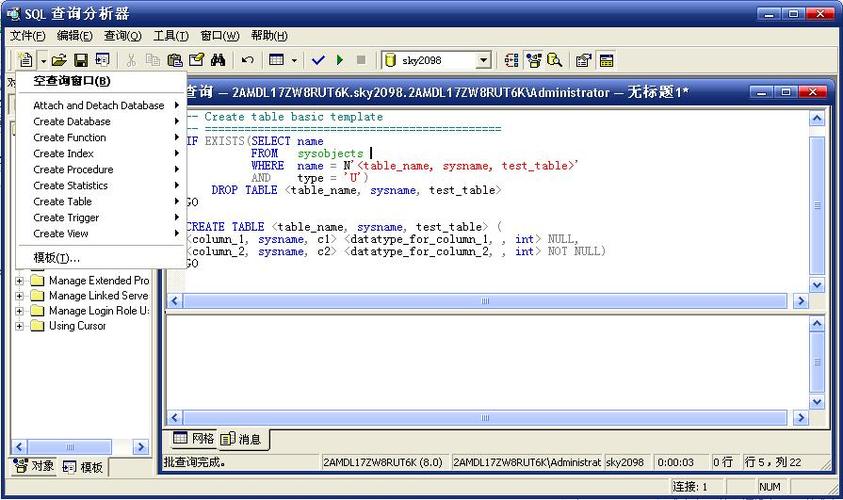This screenshot has width=843, height=500.
Task: Click the Undo arrow icon
Action: pos(247,61)
